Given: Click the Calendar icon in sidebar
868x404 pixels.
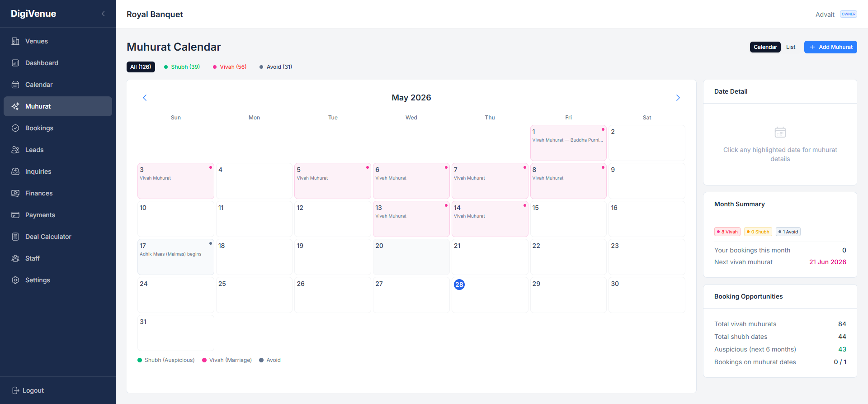Looking at the screenshot, I should tap(15, 85).
